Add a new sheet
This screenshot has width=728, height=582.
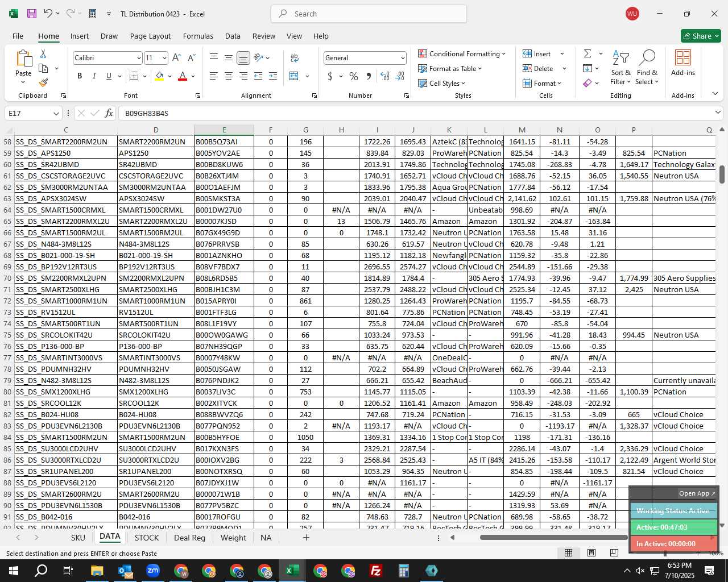coord(306,537)
